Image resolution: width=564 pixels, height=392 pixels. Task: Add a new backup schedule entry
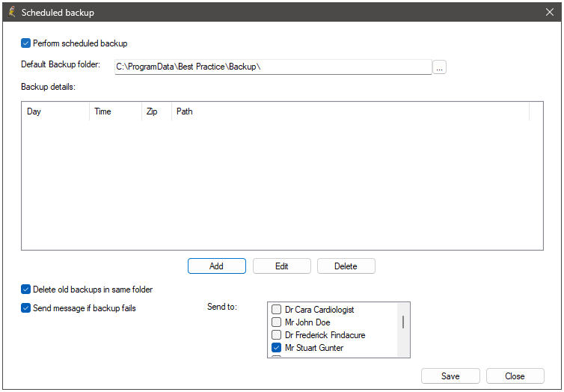(x=217, y=266)
